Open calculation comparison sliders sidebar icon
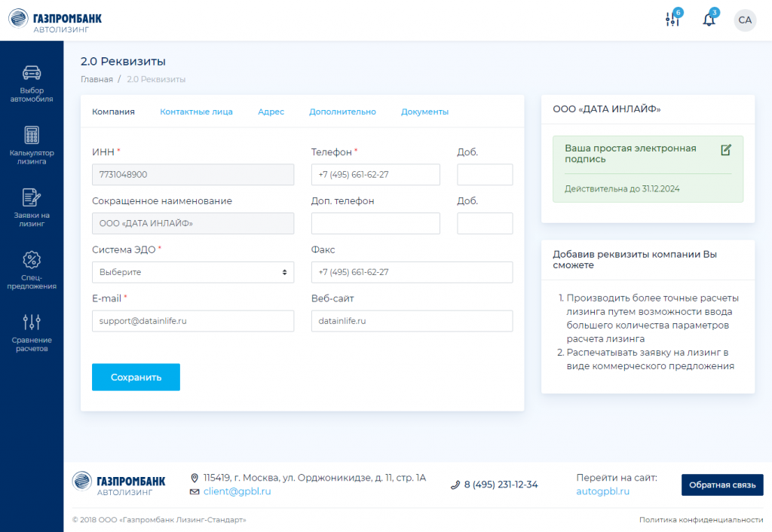Image resolution: width=772 pixels, height=532 pixels. [32, 322]
